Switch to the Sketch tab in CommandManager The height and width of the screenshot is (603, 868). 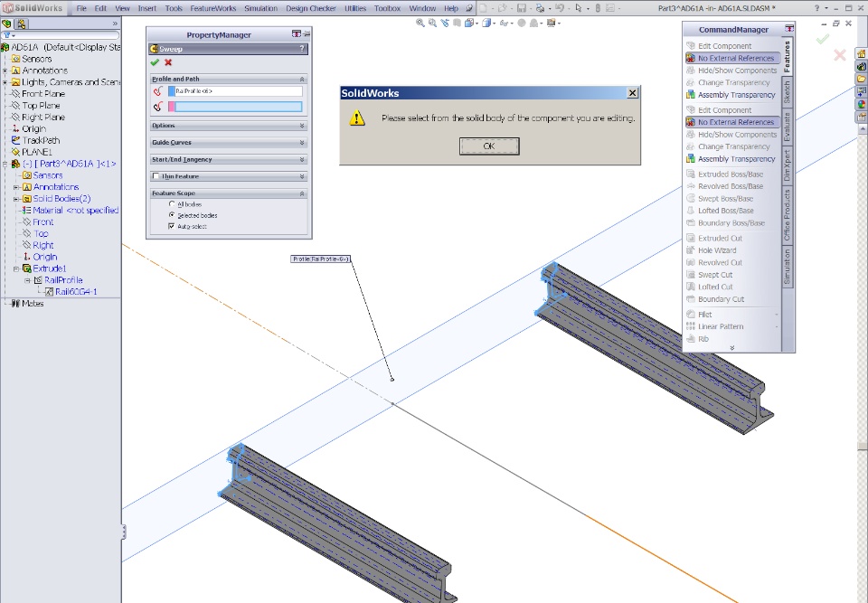788,92
